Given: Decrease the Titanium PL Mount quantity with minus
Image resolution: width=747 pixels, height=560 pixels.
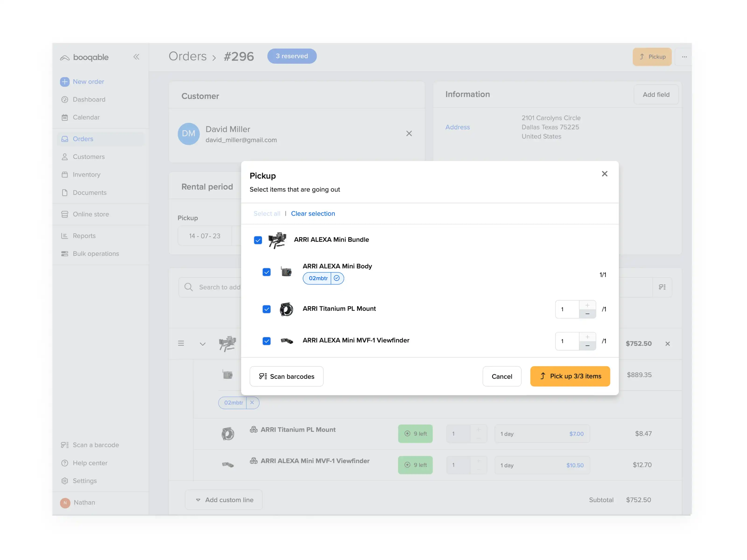Looking at the screenshot, I should click(x=587, y=314).
